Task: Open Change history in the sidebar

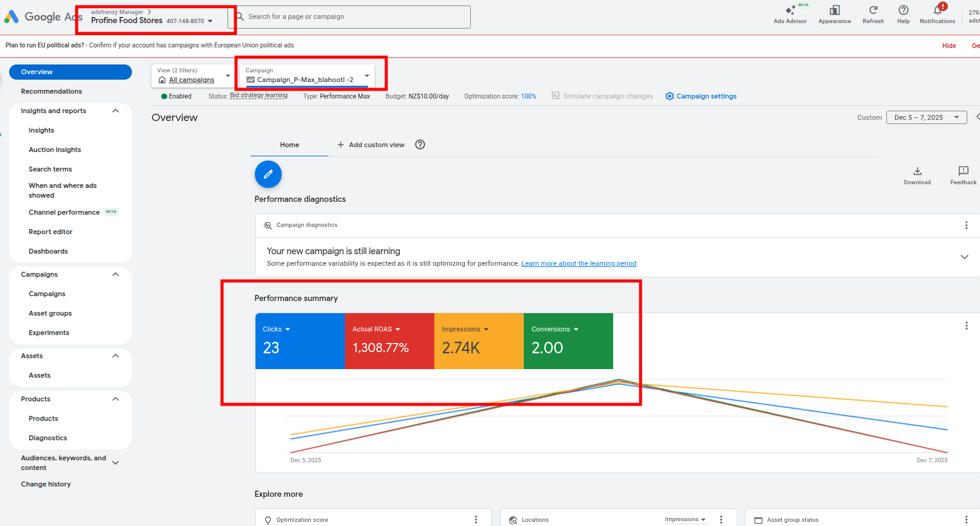Action: [46, 484]
